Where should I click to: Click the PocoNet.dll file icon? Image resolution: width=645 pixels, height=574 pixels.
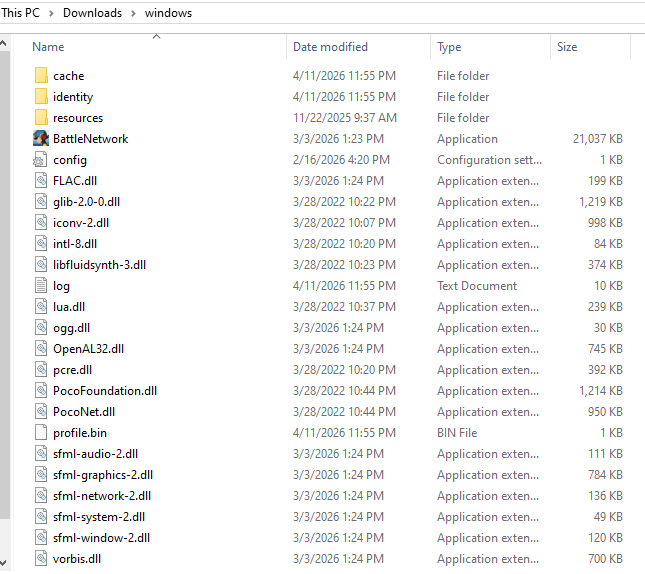(41, 411)
